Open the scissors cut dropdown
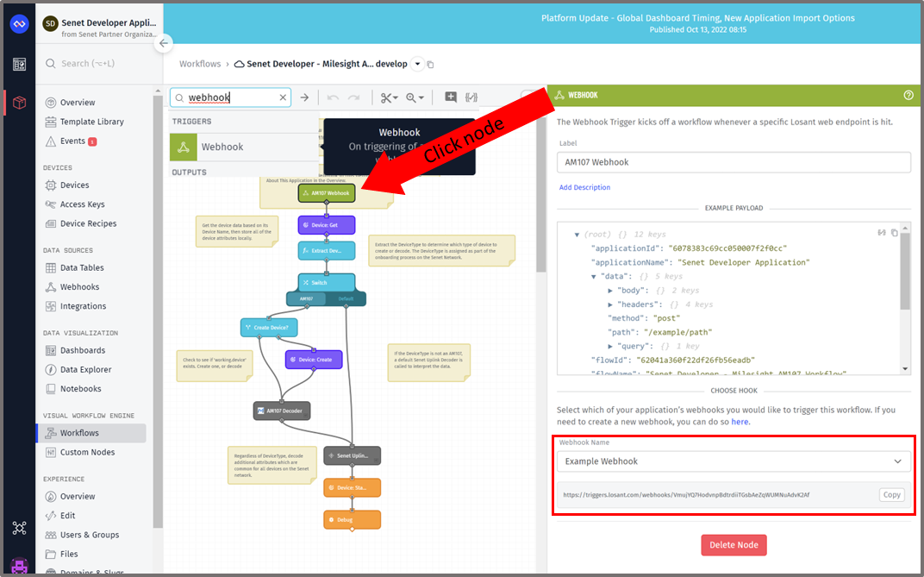This screenshot has height=577, width=924. (x=389, y=97)
